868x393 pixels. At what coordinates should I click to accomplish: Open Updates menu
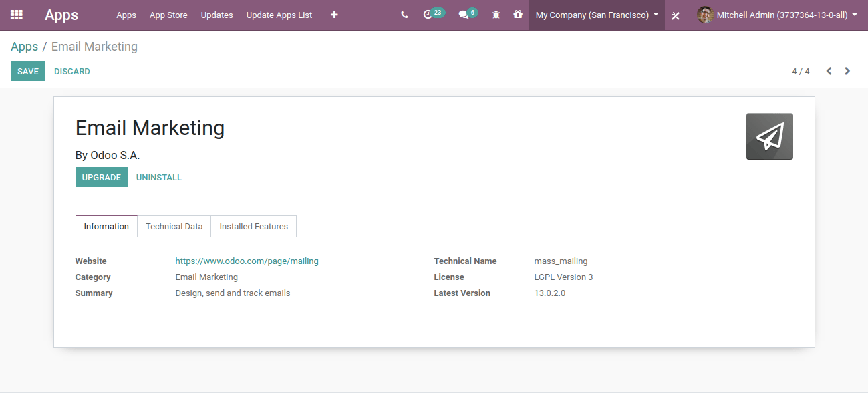(217, 15)
